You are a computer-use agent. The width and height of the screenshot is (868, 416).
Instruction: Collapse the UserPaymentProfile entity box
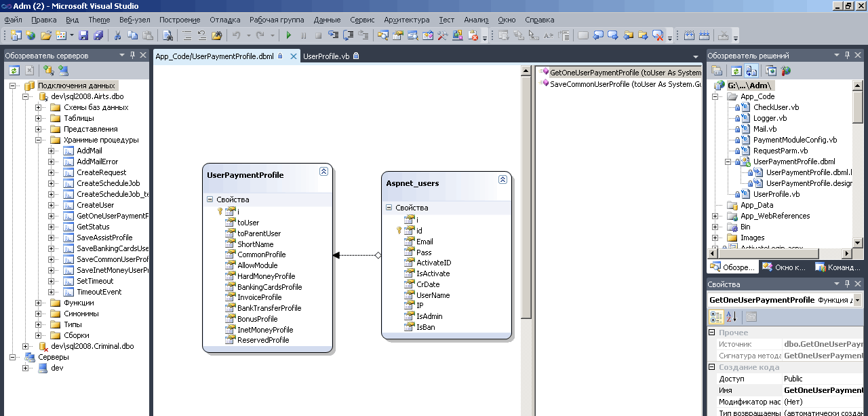(323, 172)
